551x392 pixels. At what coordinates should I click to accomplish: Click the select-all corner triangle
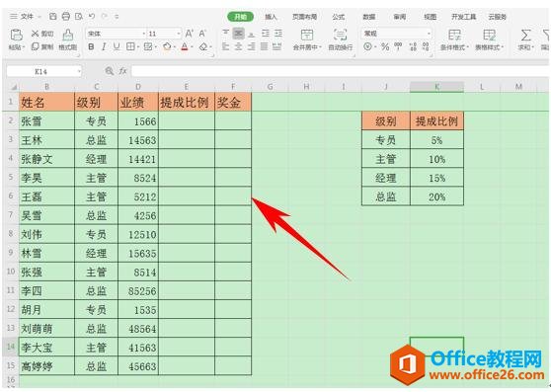14,87
